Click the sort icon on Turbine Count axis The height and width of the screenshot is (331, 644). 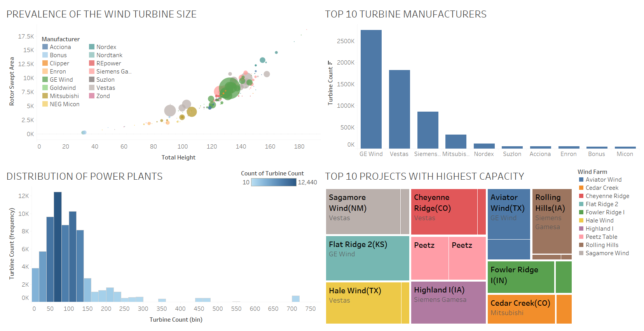[330, 63]
